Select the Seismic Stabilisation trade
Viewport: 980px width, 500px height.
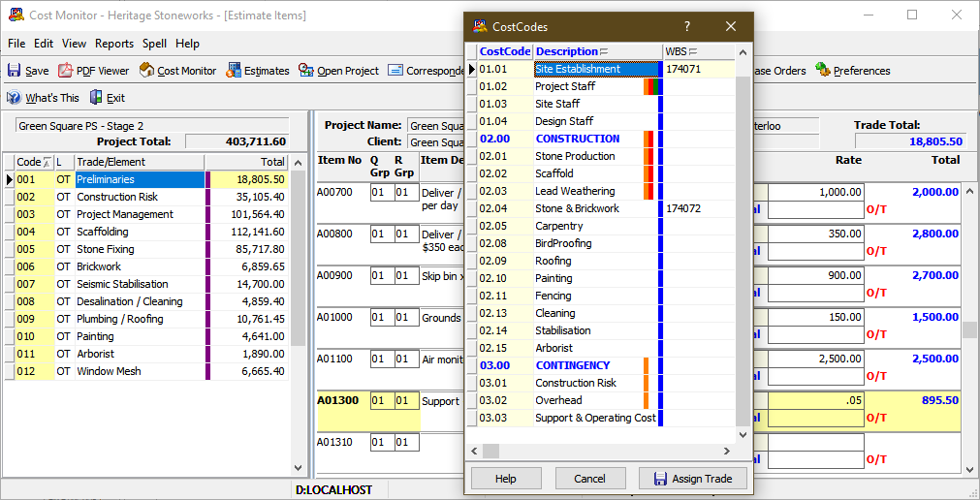coord(146,284)
